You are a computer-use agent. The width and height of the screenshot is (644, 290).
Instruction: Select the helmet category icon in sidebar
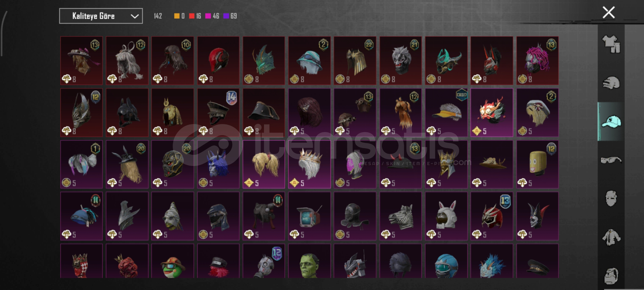[611, 83]
